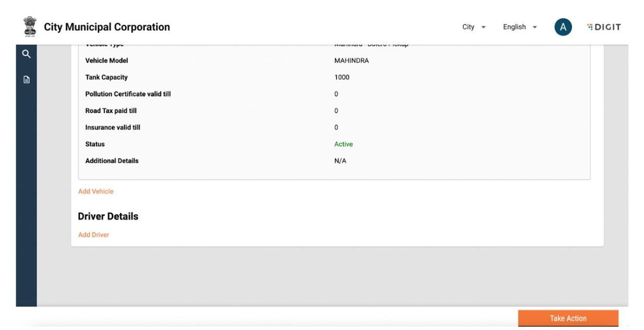This screenshot has height=330, width=644.
Task: Click the Road Tax paid till label
Action: [111, 111]
